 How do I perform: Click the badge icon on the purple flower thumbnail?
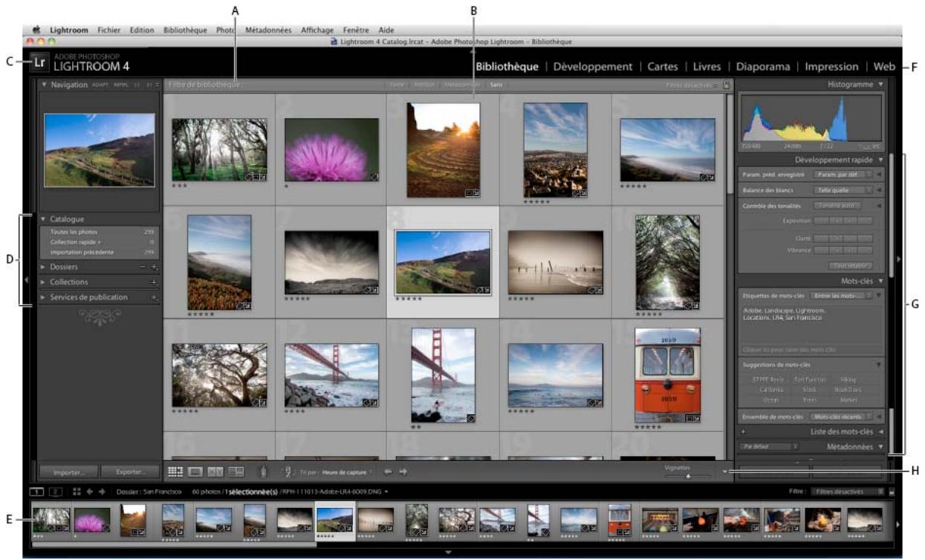coord(374,178)
